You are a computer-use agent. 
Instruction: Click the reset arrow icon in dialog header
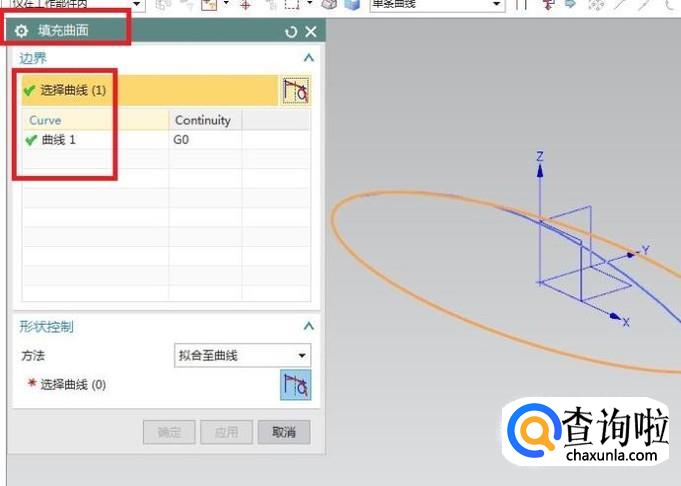pos(291,32)
